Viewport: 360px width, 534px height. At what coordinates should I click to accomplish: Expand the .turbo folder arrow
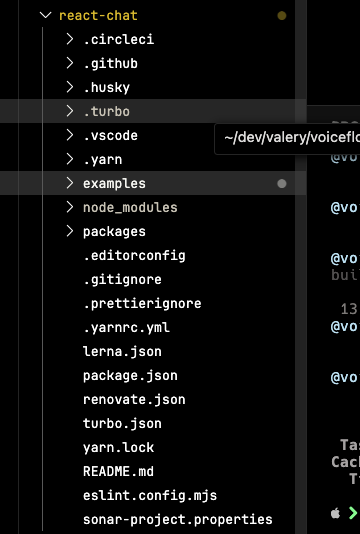pos(70,111)
